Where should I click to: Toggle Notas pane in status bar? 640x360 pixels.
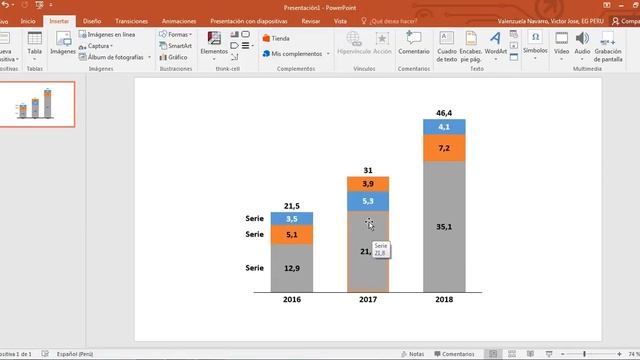pyautogui.click(x=412, y=354)
